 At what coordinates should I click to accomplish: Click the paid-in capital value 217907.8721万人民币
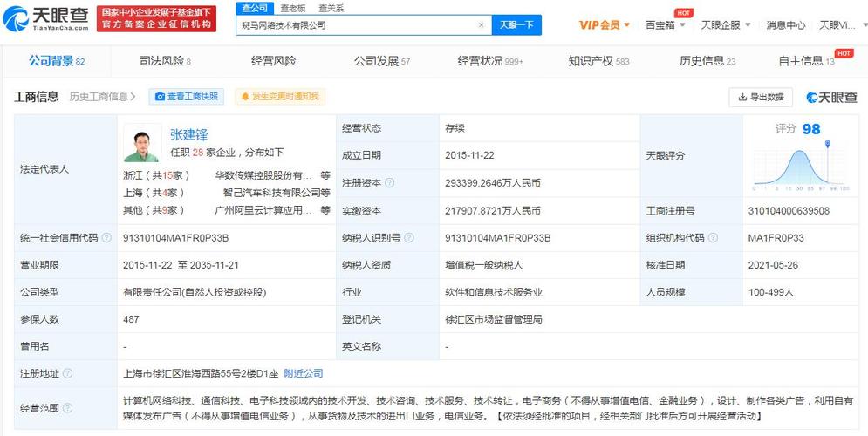492,211
